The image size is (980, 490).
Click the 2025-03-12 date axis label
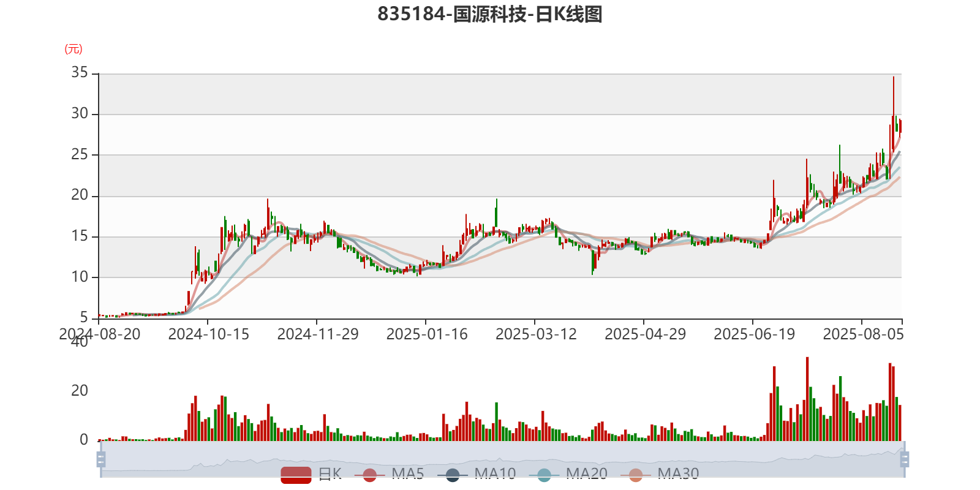pos(536,334)
